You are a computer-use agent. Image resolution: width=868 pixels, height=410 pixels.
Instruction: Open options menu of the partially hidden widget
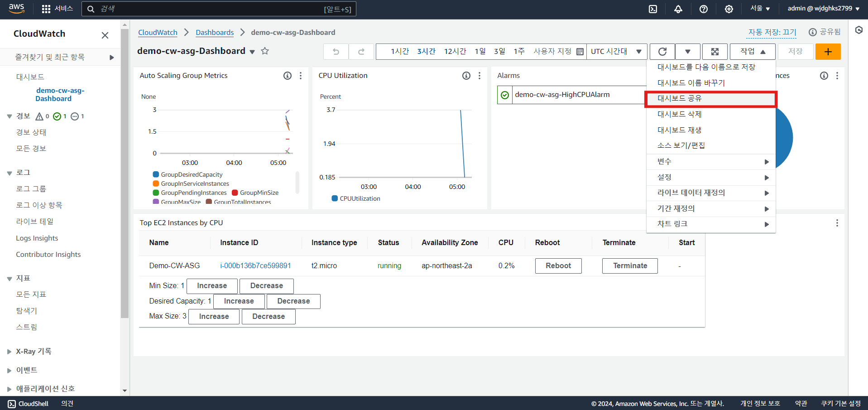pyautogui.click(x=837, y=76)
